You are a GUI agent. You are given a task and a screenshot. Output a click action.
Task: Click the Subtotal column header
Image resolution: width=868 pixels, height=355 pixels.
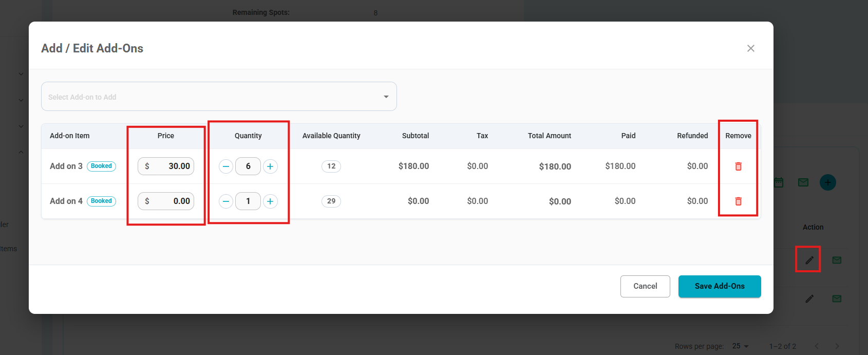[416, 136]
